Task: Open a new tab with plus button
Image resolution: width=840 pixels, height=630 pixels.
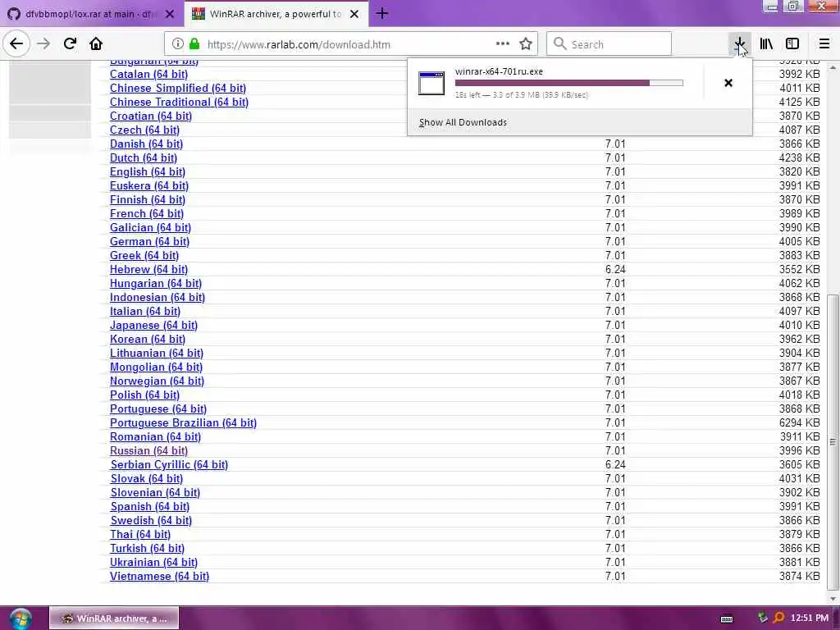Action: 382,13
